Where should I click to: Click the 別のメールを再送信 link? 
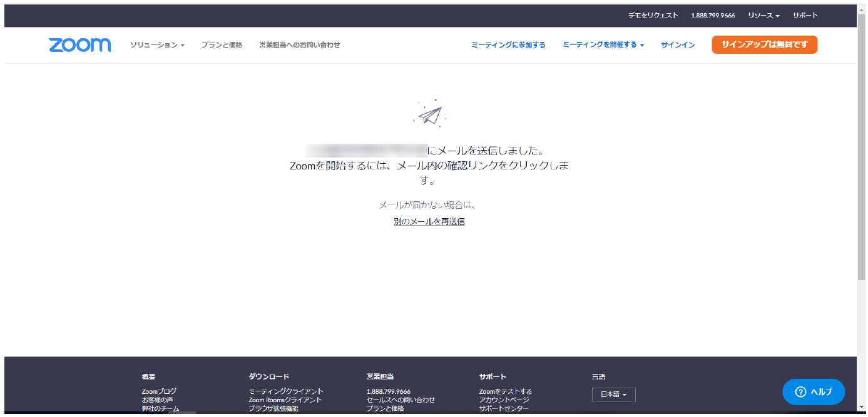(429, 221)
